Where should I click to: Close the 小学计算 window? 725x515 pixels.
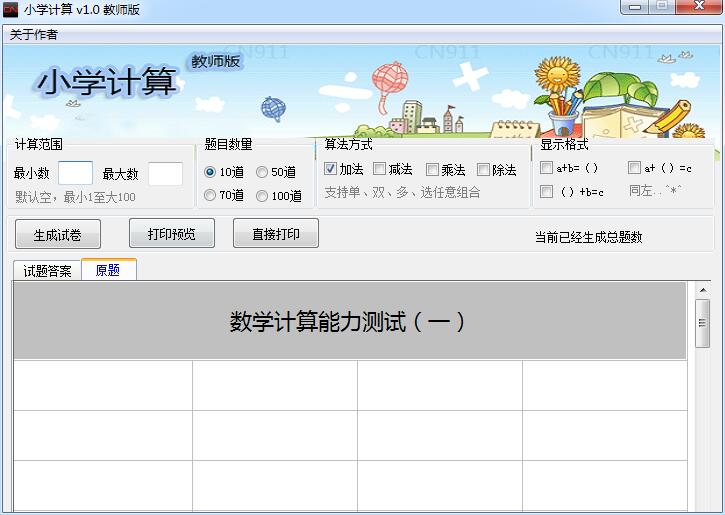point(699,7)
